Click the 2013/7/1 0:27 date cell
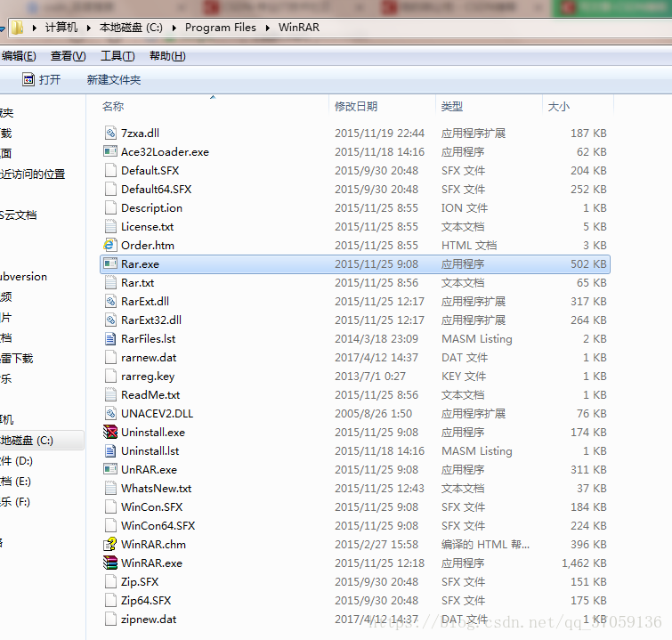The image size is (672, 640). [370, 376]
